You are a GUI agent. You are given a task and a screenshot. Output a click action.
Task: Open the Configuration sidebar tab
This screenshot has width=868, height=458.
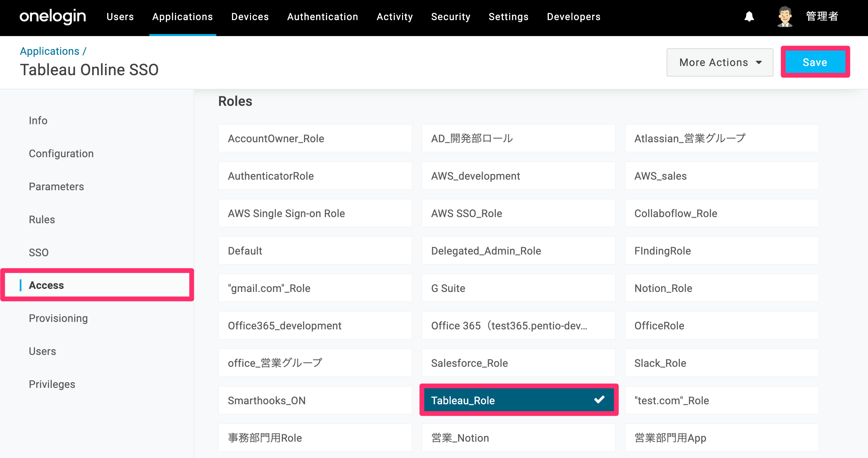coord(61,153)
